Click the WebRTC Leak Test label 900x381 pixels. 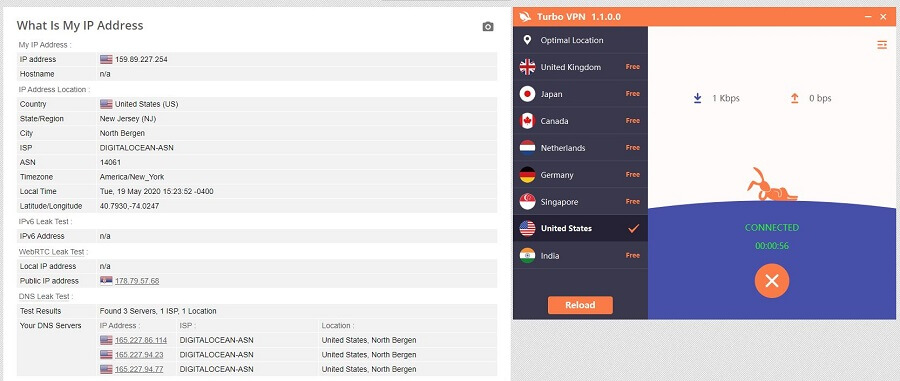coord(53,251)
